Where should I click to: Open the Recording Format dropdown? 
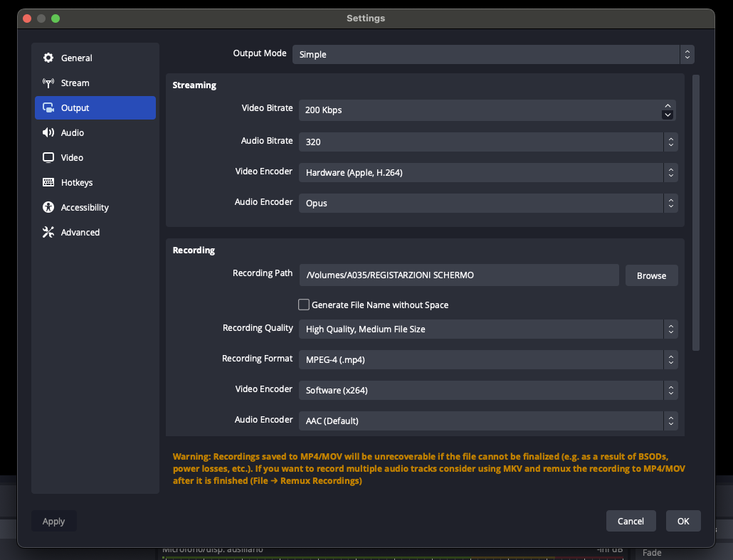[x=487, y=359]
